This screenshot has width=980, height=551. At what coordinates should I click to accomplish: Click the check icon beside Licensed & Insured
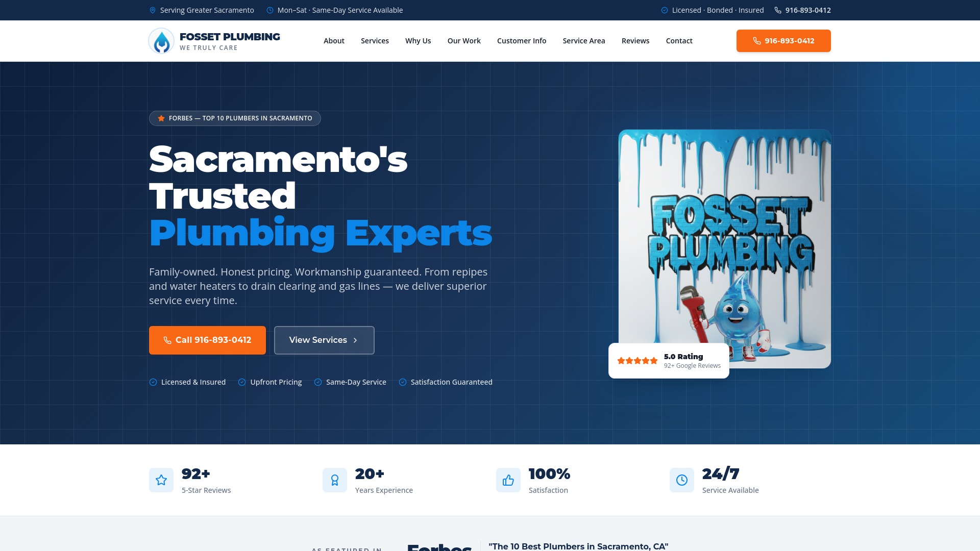click(153, 382)
